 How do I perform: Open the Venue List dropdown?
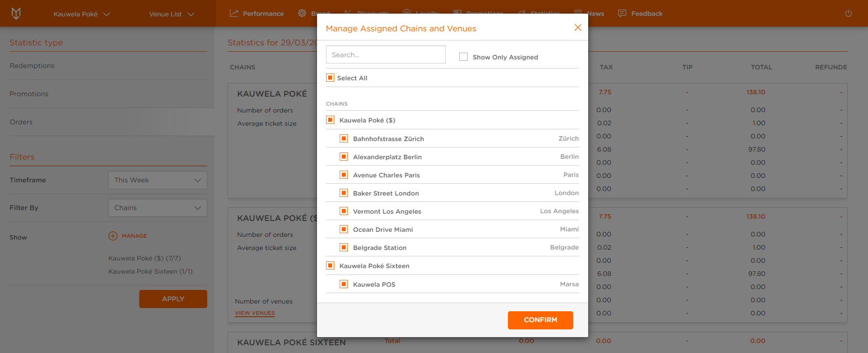tap(171, 14)
